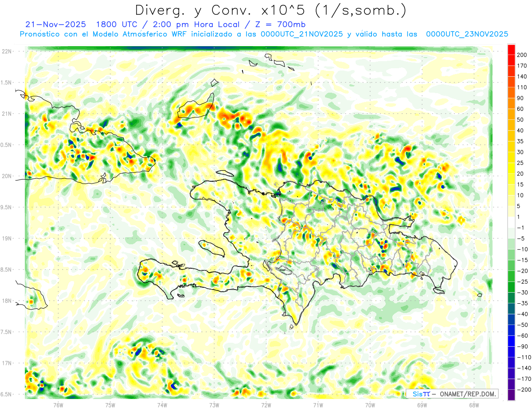Click the positive "170" color scale label
Viewport: 532px width, 411px height.
coord(522,66)
